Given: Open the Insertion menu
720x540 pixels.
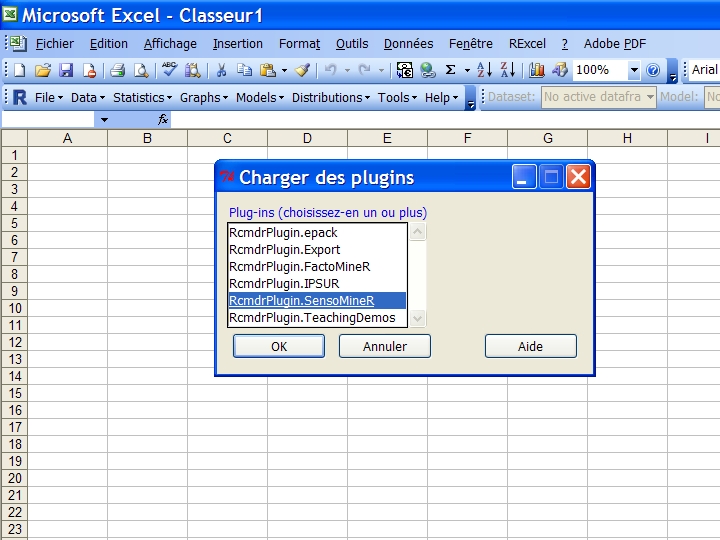Looking at the screenshot, I should [x=238, y=44].
